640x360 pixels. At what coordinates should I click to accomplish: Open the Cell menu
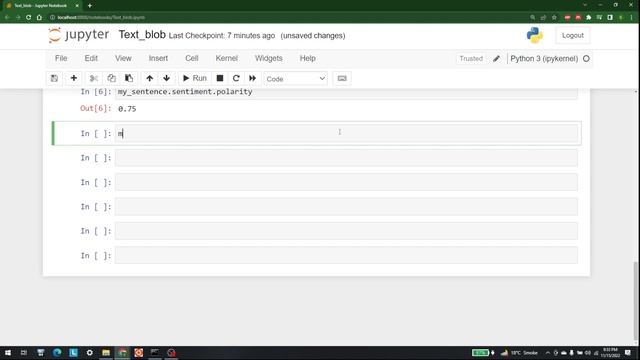(x=191, y=58)
